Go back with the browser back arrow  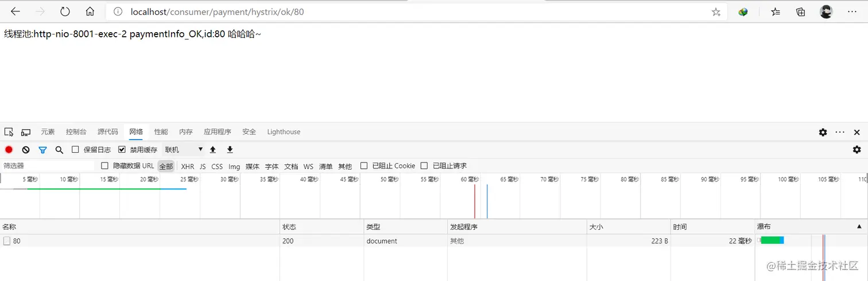pos(15,11)
